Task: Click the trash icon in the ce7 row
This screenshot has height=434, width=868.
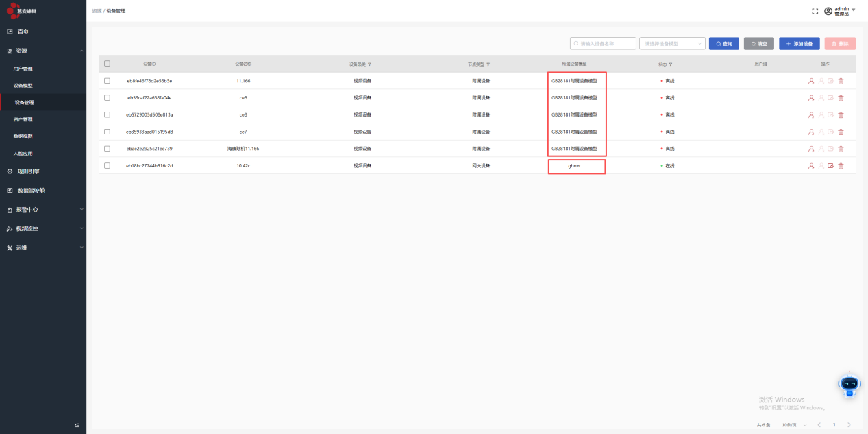Action: (841, 132)
